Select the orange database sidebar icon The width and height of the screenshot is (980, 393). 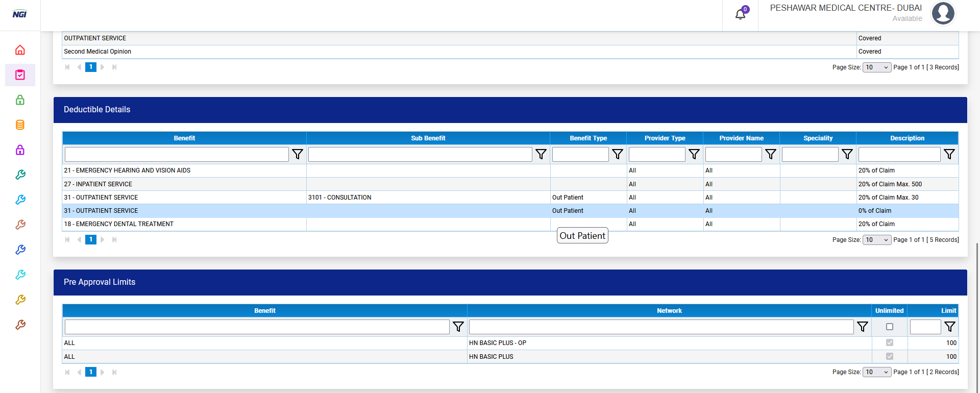coord(20,125)
